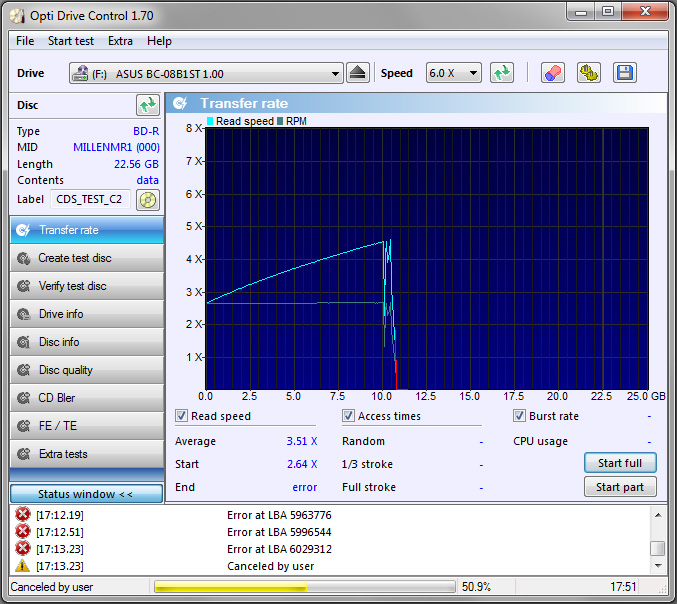
Task: Open the Start test menu
Action: click(x=71, y=41)
